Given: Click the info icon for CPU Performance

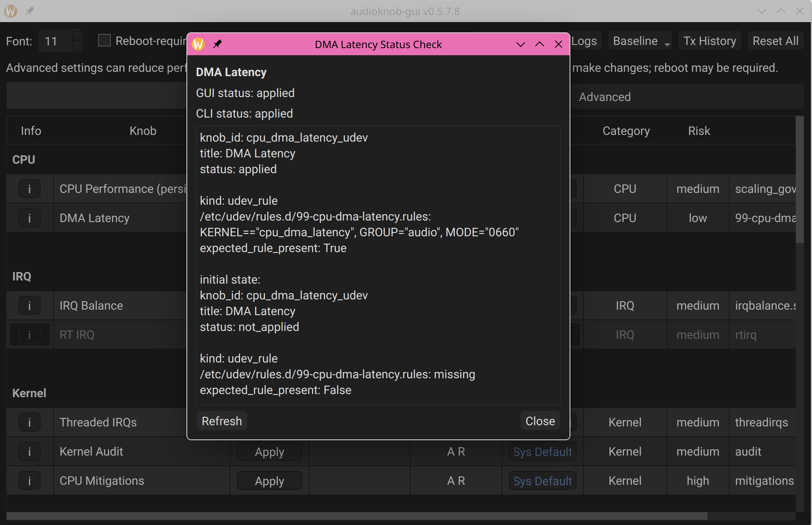Looking at the screenshot, I should tap(30, 189).
